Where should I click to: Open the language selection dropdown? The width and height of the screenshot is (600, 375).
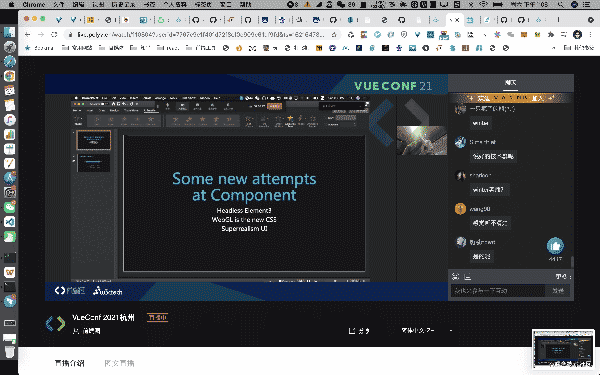427,330
